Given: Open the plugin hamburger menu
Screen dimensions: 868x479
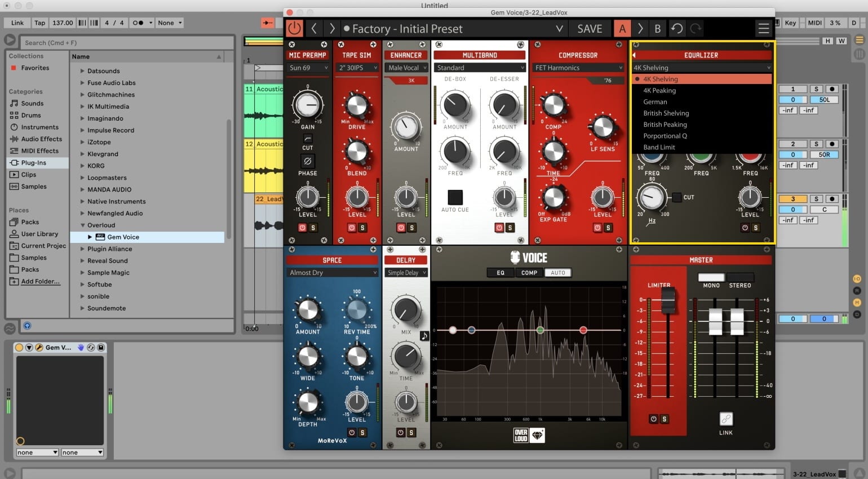Looking at the screenshot, I should 764,28.
